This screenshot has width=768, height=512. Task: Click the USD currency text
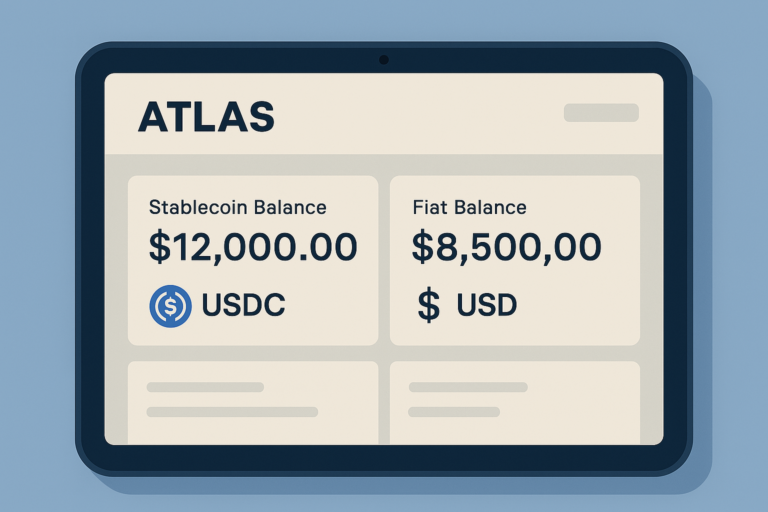(487, 306)
